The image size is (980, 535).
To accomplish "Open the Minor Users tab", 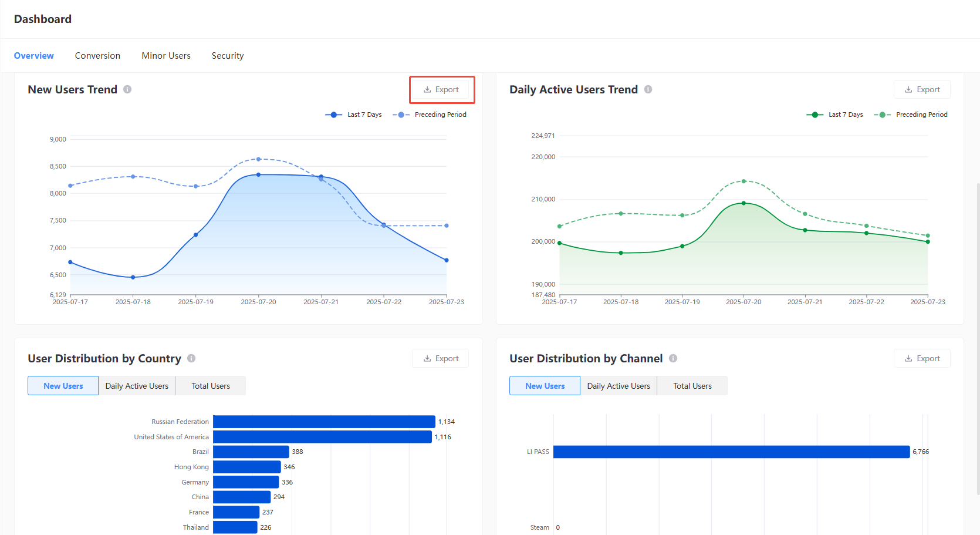I will coord(166,56).
